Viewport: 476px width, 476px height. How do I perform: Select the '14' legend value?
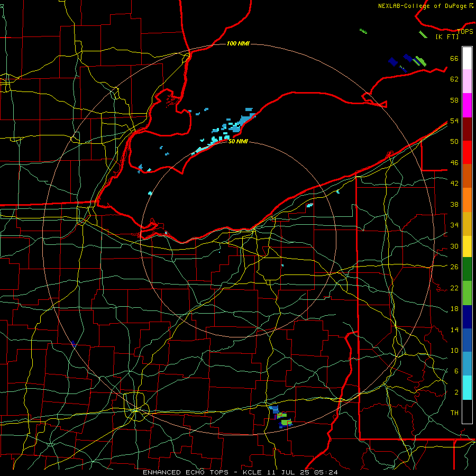click(x=454, y=329)
